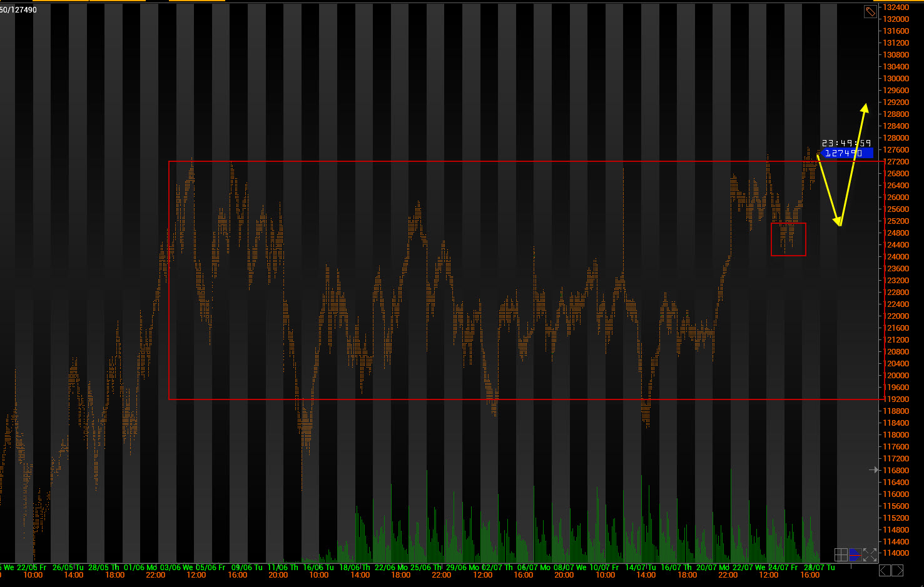Click the countdown timer 23:49:59

click(846, 143)
